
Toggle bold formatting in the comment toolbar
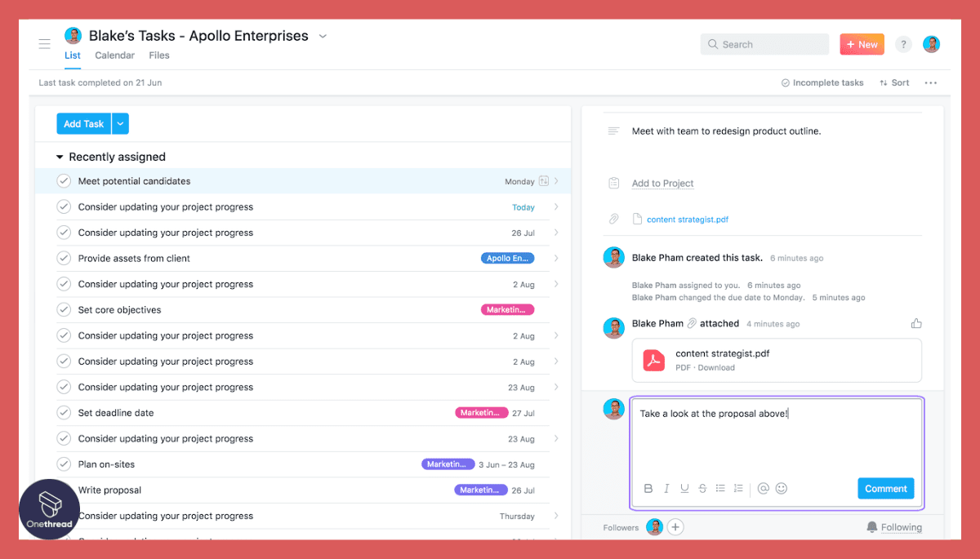648,488
